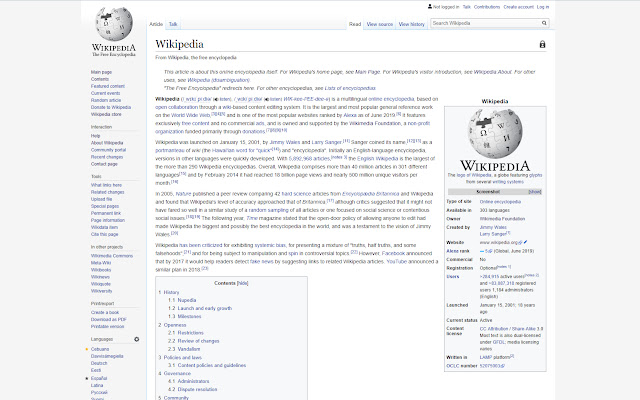Open the View source tab
Viewport: 640px width, 400px height.
[x=380, y=24]
